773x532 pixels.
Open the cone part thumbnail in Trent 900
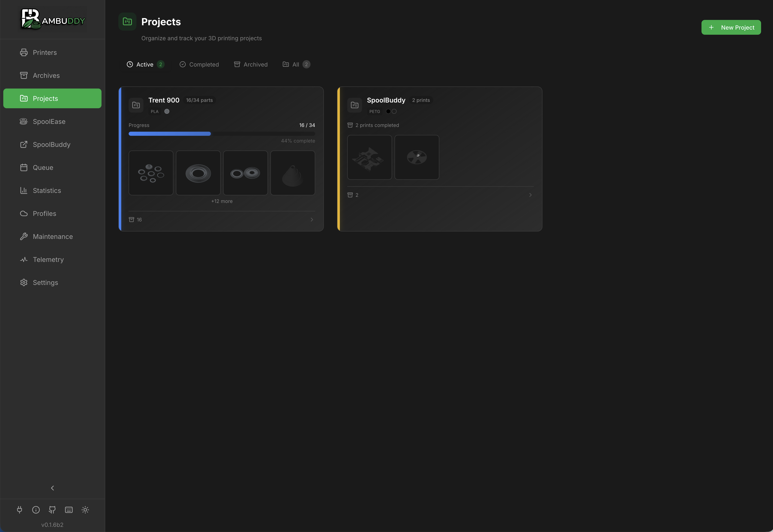[x=292, y=173]
